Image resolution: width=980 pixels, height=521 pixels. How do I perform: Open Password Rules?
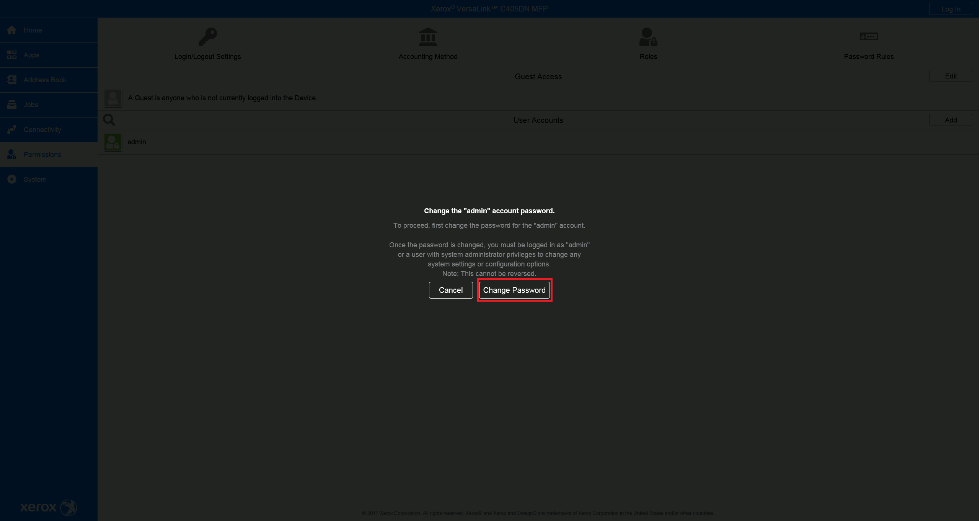pos(868,42)
